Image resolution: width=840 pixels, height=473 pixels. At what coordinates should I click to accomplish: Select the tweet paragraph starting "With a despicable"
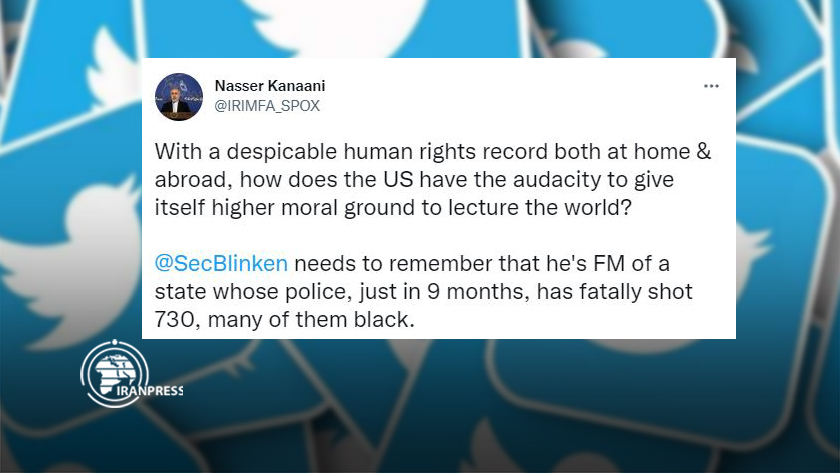[433, 179]
